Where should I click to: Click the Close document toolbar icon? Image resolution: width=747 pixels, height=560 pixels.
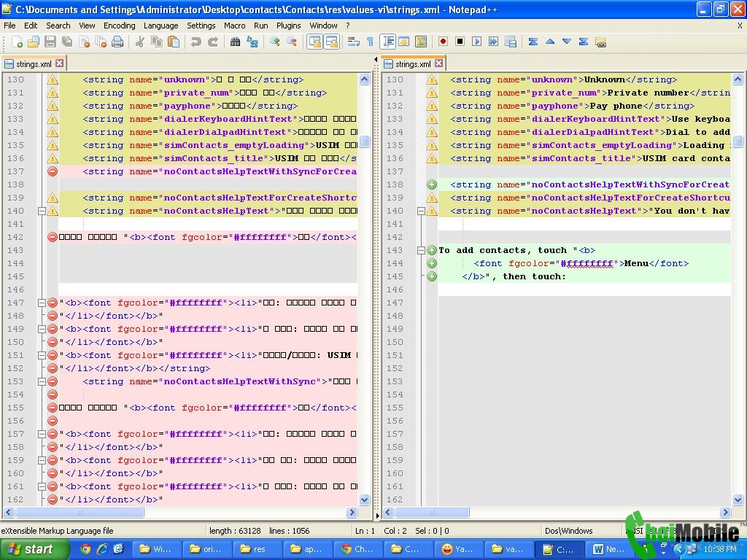[x=85, y=42]
